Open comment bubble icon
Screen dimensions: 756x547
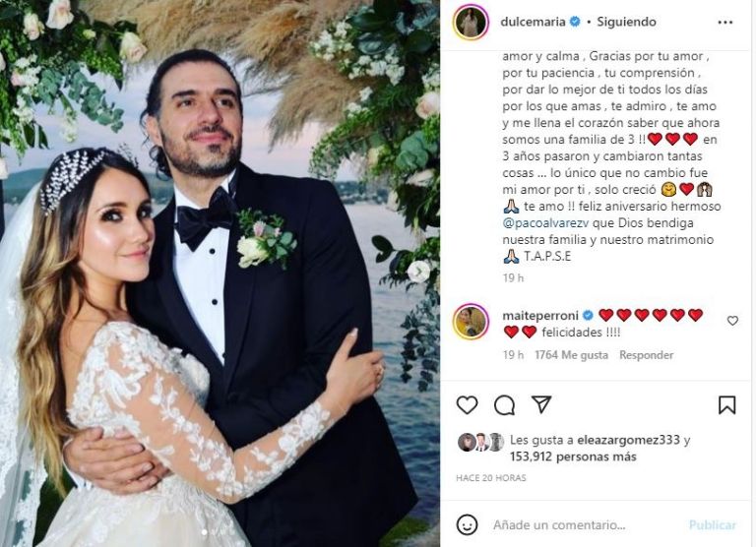(x=504, y=405)
